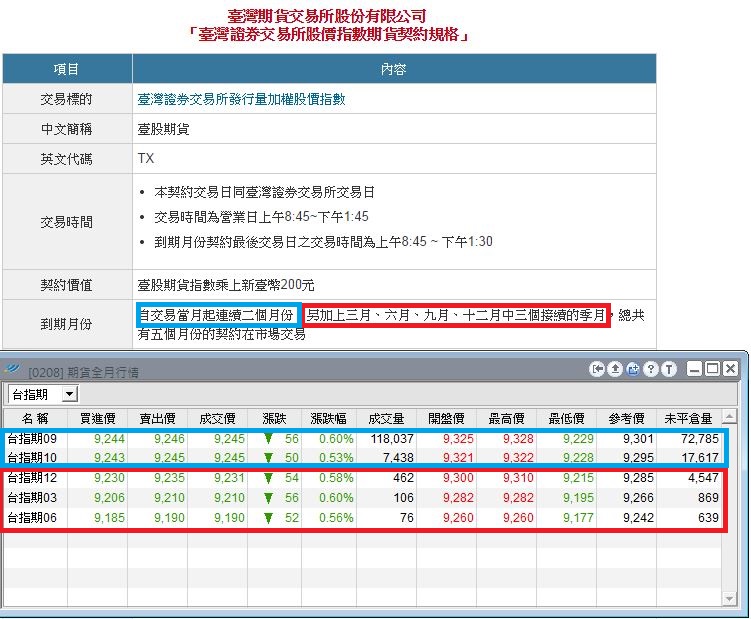
Task: Click the 最低價 column header
Action: click(x=566, y=418)
